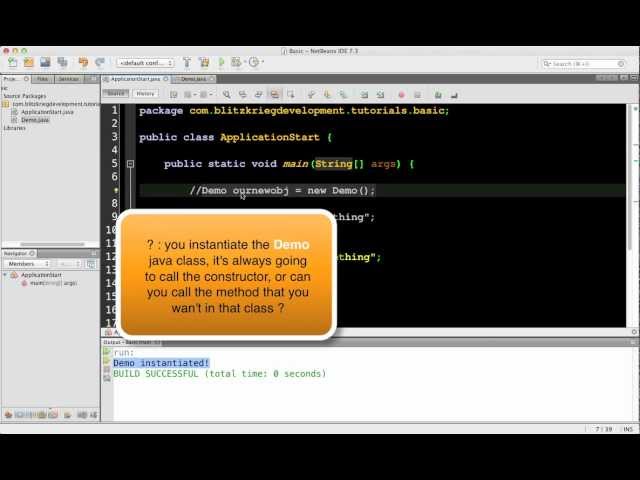Click the Undo arrow icon
This screenshot has width=640, height=480.
point(83,62)
